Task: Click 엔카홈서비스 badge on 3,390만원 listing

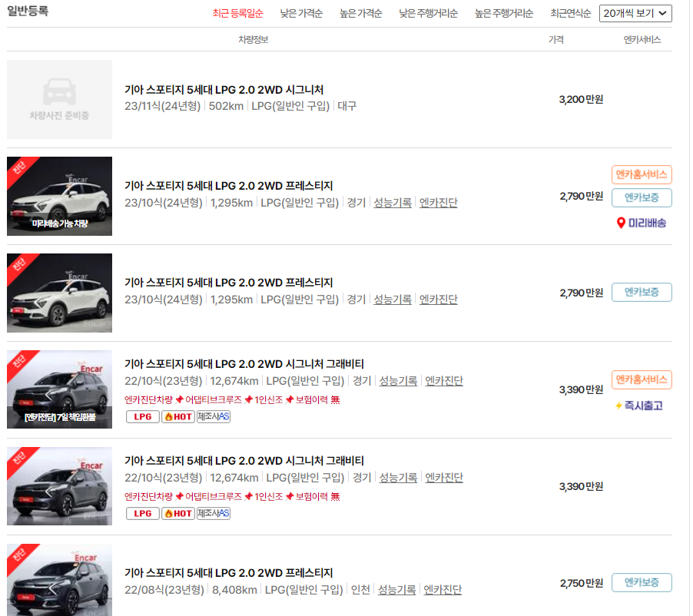Action: (642, 379)
